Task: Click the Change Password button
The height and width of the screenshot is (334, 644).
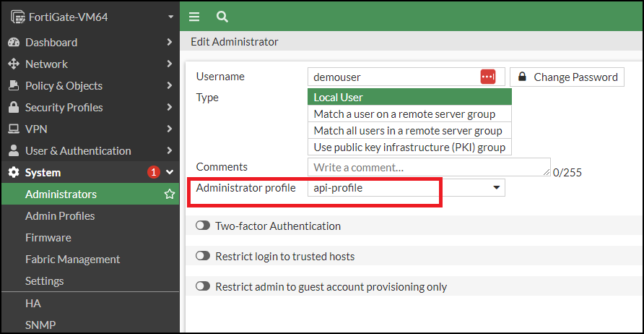Action: [x=567, y=77]
